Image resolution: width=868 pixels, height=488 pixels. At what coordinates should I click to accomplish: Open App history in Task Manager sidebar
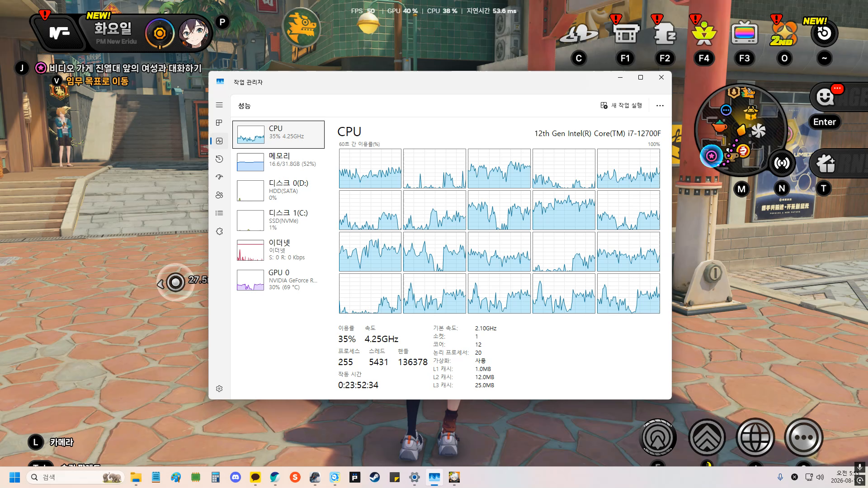219,159
